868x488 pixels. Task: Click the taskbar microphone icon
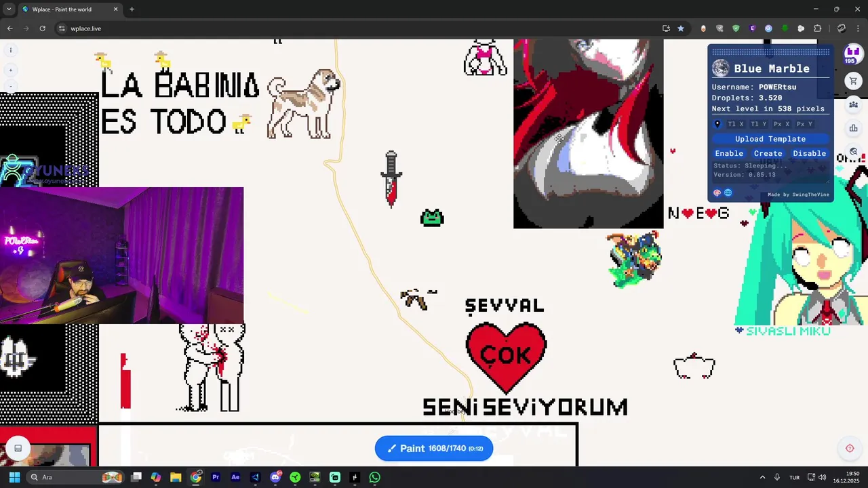click(x=777, y=477)
